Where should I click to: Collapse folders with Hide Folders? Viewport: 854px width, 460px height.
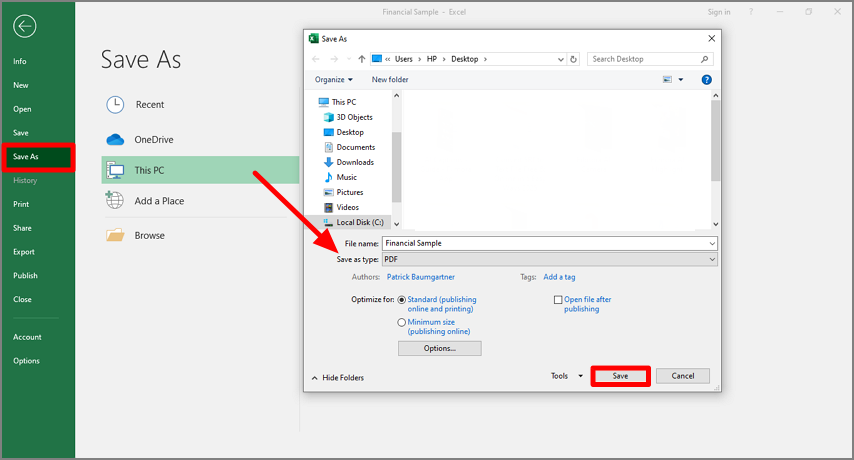pyautogui.click(x=338, y=377)
